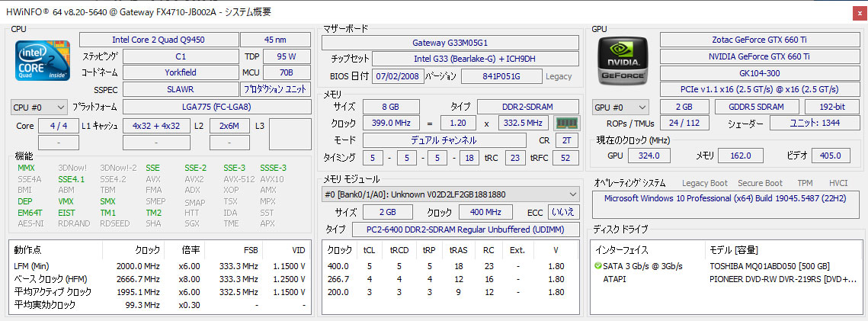This screenshot has height=321, width=868.
Task: Click the TDP value 95 W
Action: coord(287,56)
